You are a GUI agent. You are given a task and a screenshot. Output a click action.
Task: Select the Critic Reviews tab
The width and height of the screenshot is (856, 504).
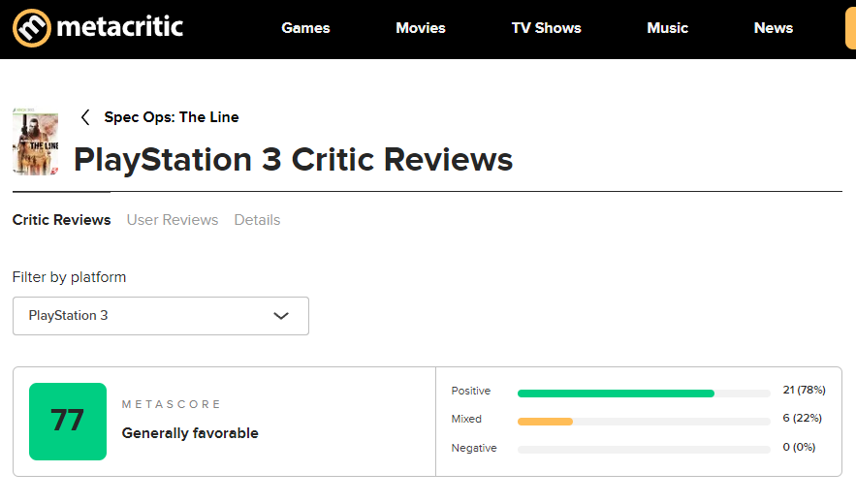click(x=62, y=219)
